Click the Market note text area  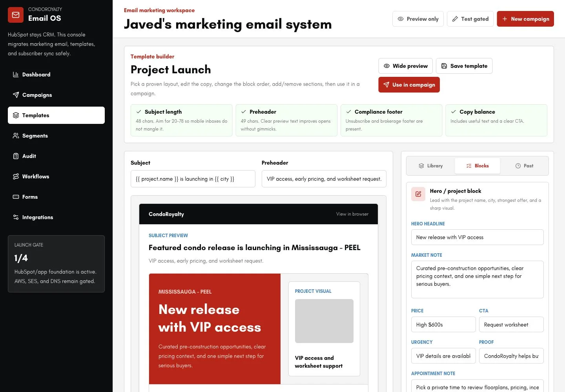(478, 279)
